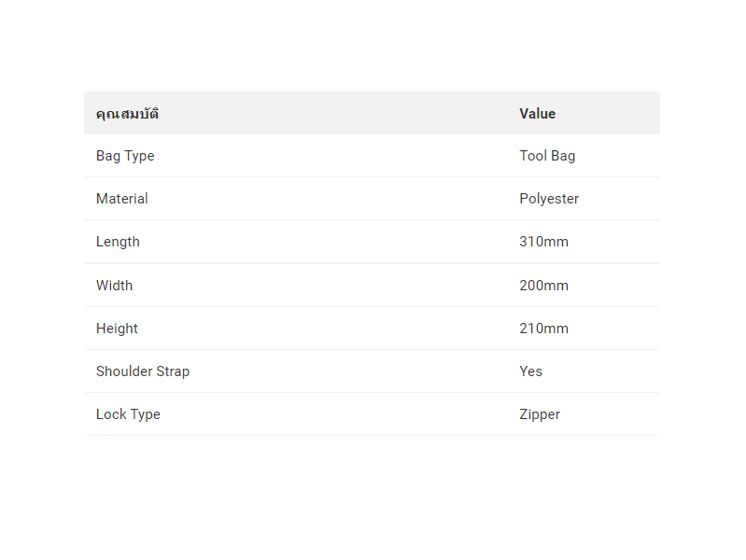Select the Shoulder Strap label

[143, 371]
